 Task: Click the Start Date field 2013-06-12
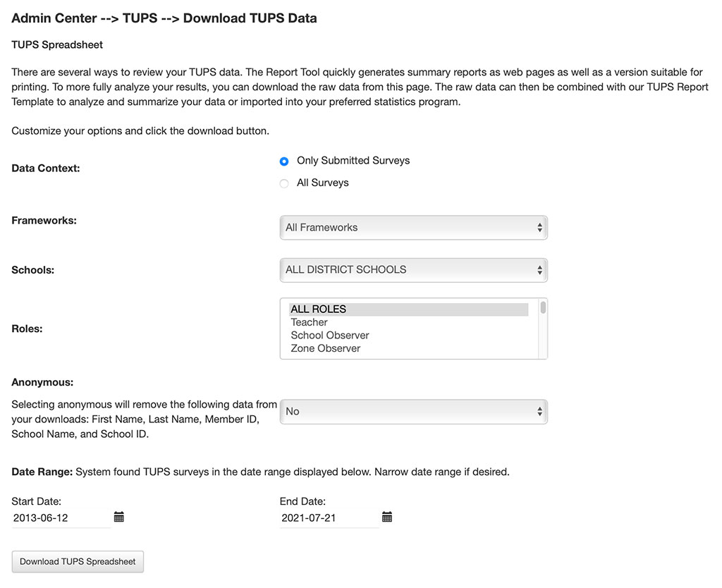61,518
